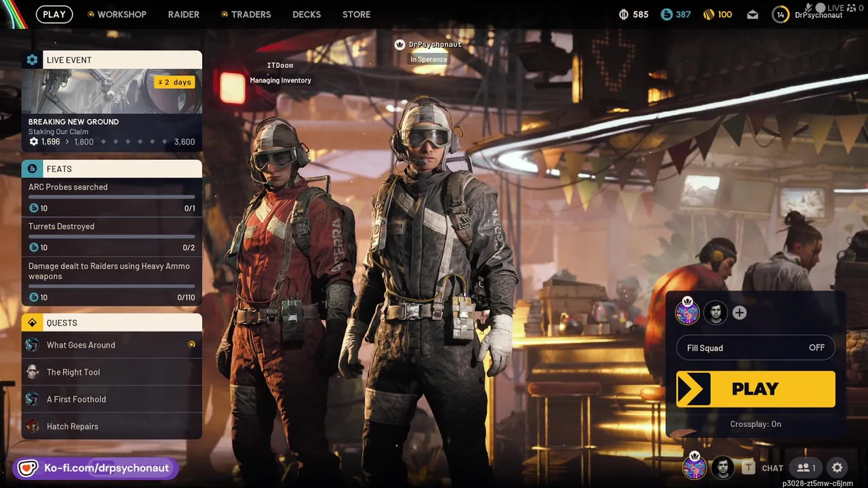Open the party members count icon

pos(806,468)
